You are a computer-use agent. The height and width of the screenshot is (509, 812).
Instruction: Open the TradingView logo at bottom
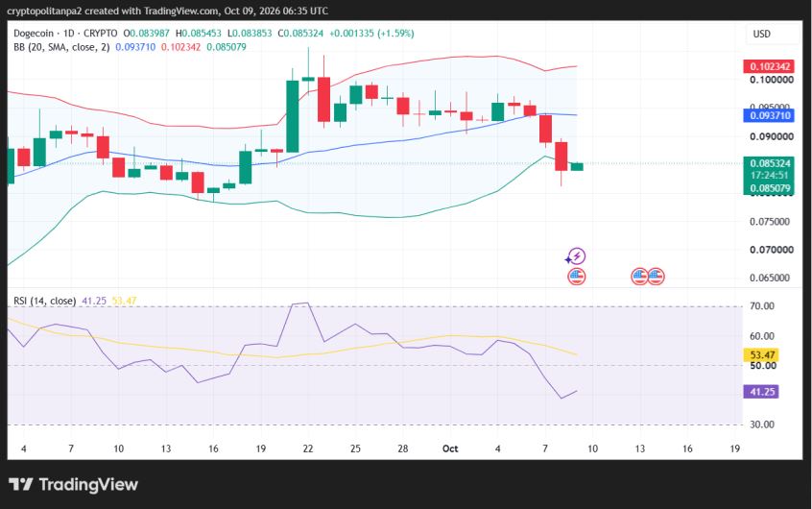click(74, 485)
